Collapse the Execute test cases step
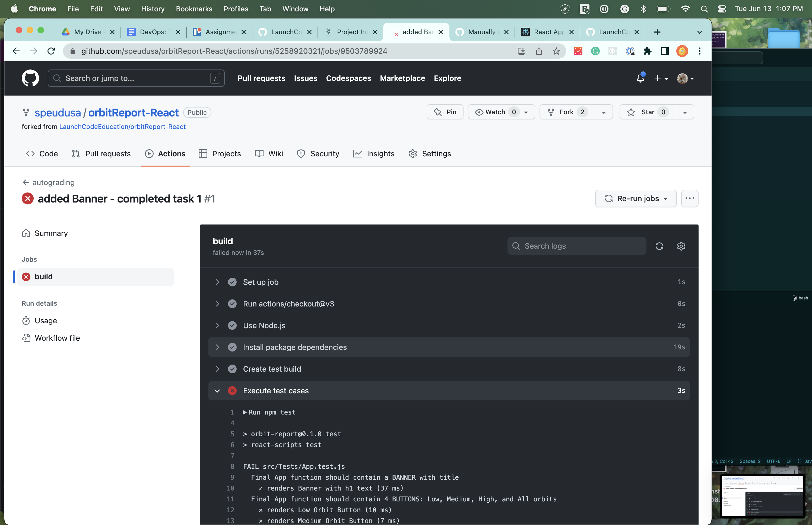Image resolution: width=812 pixels, height=525 pixels. point(217,391)
